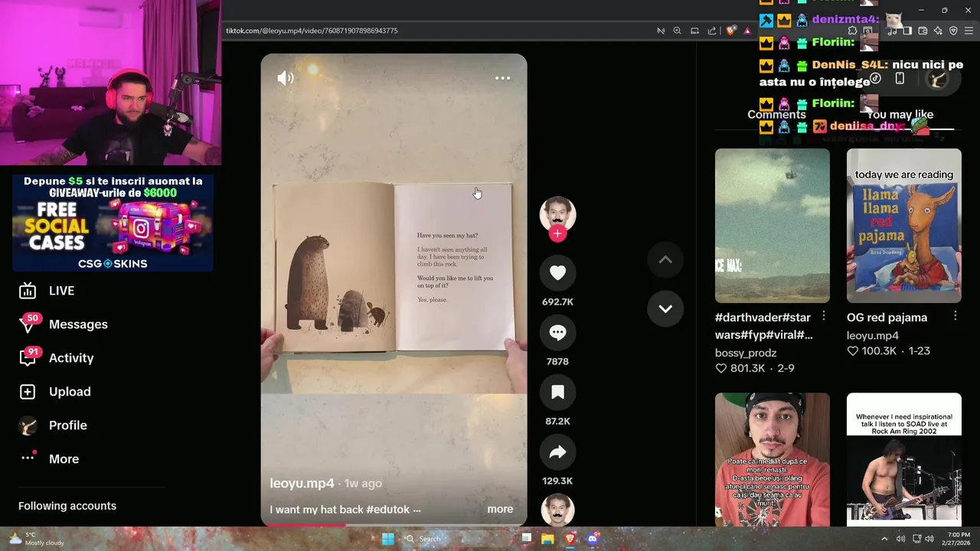Open leoyu.mp4 link under OG red pajama
The image size is (980, 551).
coord(873,335)
